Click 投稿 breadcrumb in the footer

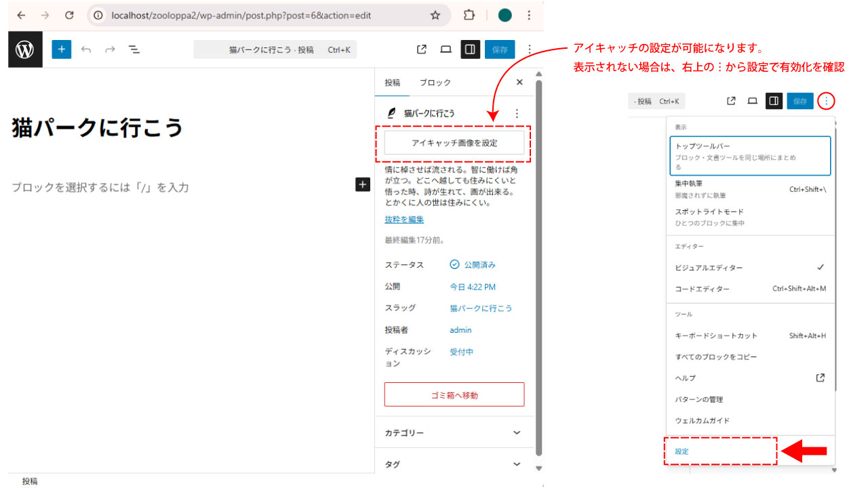point(30,481)
